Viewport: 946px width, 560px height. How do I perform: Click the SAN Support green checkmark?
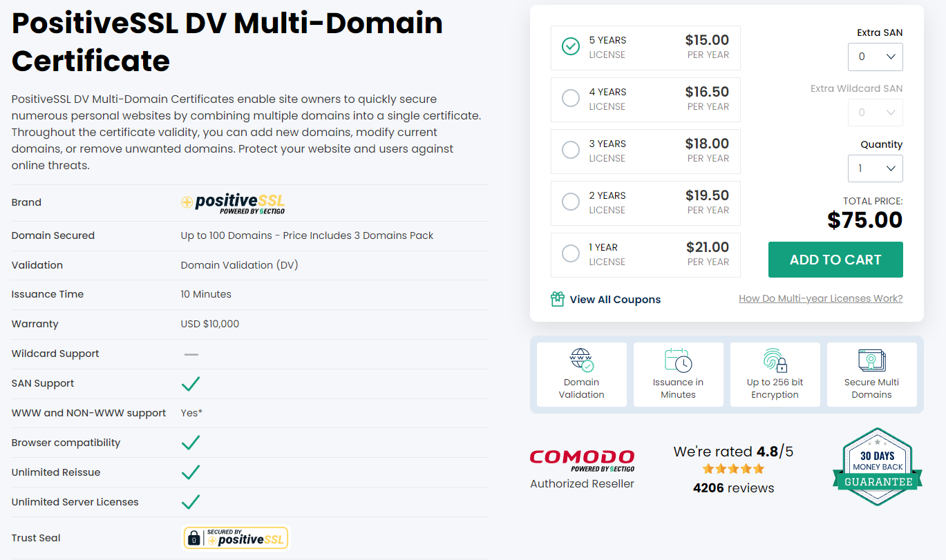coord(191,383)
